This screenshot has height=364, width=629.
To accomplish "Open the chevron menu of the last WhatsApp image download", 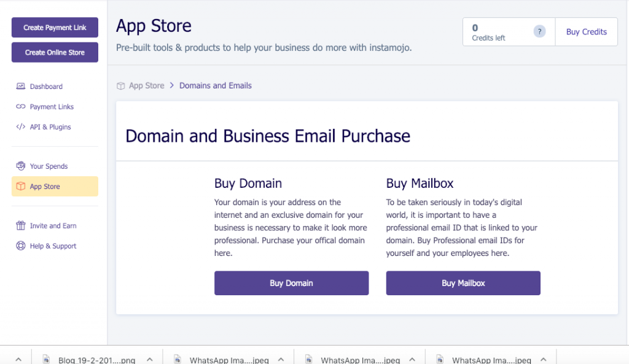I will 544,360.
